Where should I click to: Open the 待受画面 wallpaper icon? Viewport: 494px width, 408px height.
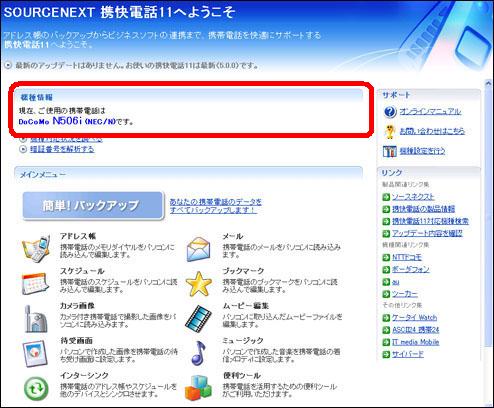(35, 354)
